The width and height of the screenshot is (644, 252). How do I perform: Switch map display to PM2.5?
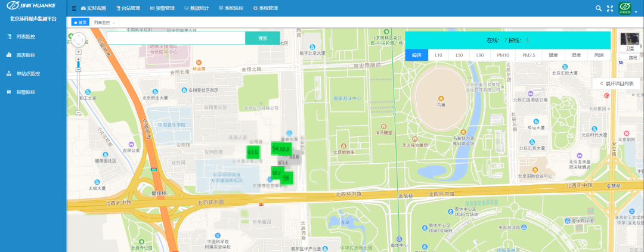pos(528,55)
